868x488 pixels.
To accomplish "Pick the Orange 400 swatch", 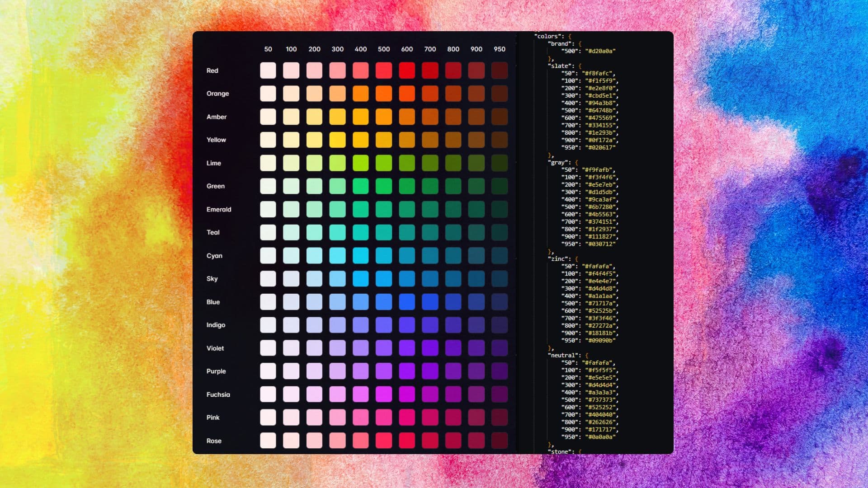I will [x=360, y=94].
